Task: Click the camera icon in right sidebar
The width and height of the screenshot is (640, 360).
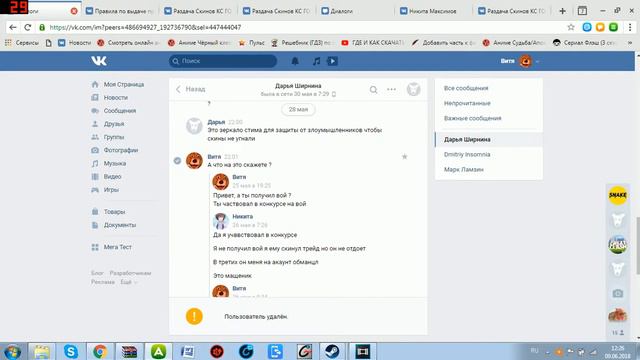Action: pyautogui.click(x=618, y=293)
